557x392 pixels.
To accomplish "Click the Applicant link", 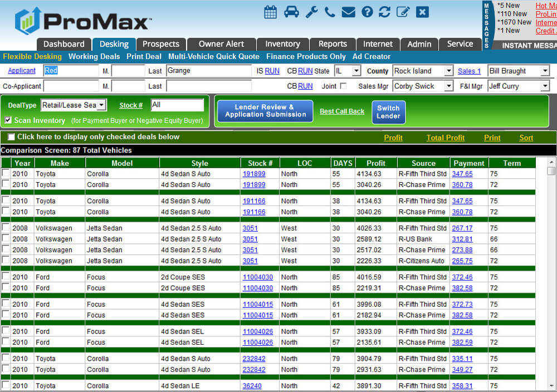I will pyautogui.click(x=22, y=71).
